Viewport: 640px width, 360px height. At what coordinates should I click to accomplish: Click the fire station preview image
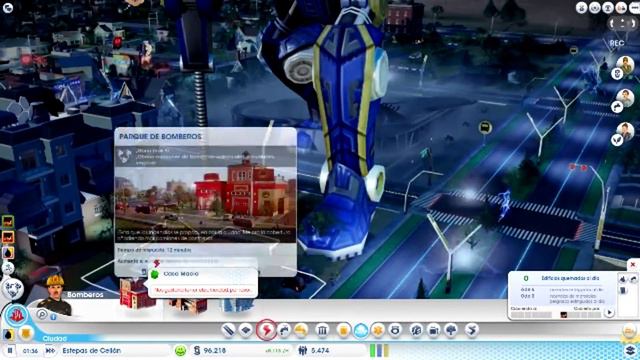pos(205,197)
